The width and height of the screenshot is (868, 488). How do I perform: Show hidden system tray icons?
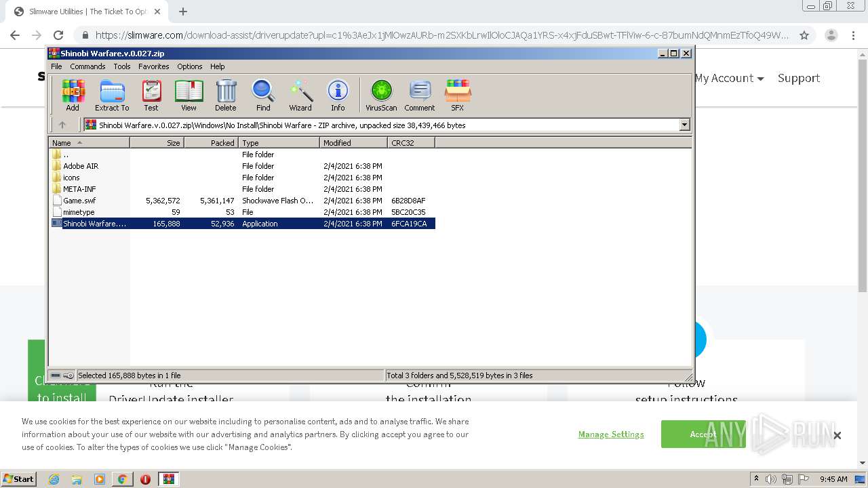[x=756, y=479]
